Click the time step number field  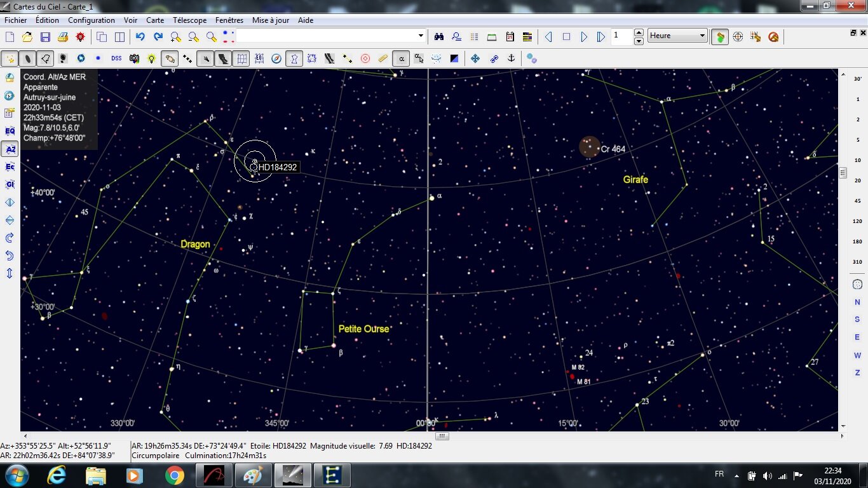[x=622, y=36]
